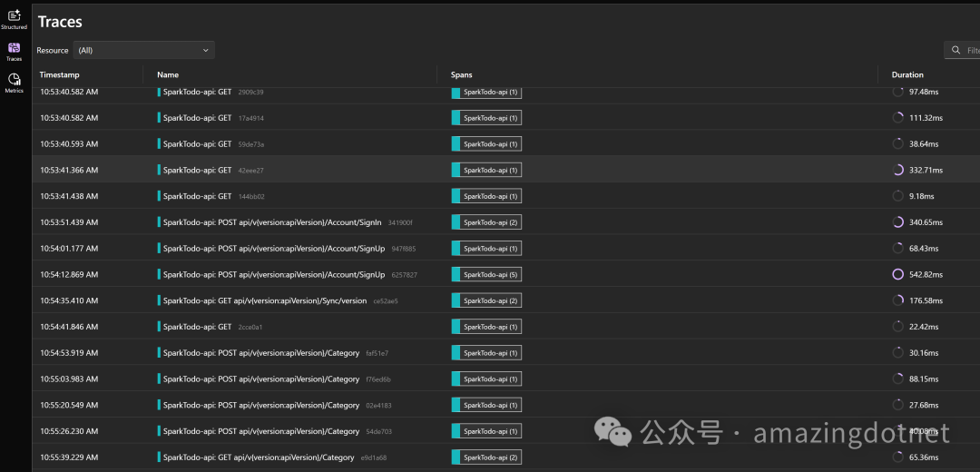This screenshot has height=472, width=980.
Task: Open trace GET 144bb02
Action: (211, 196)
